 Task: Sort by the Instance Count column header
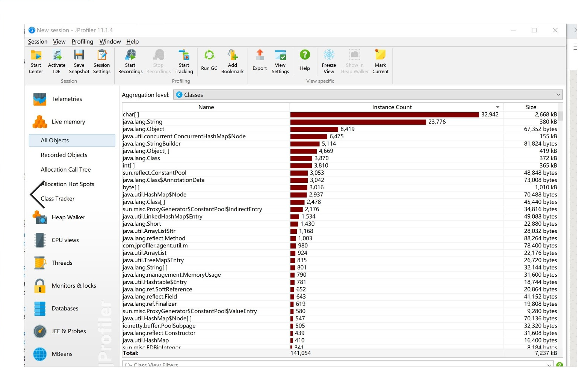pyautogui.click(x=396, y=107)
